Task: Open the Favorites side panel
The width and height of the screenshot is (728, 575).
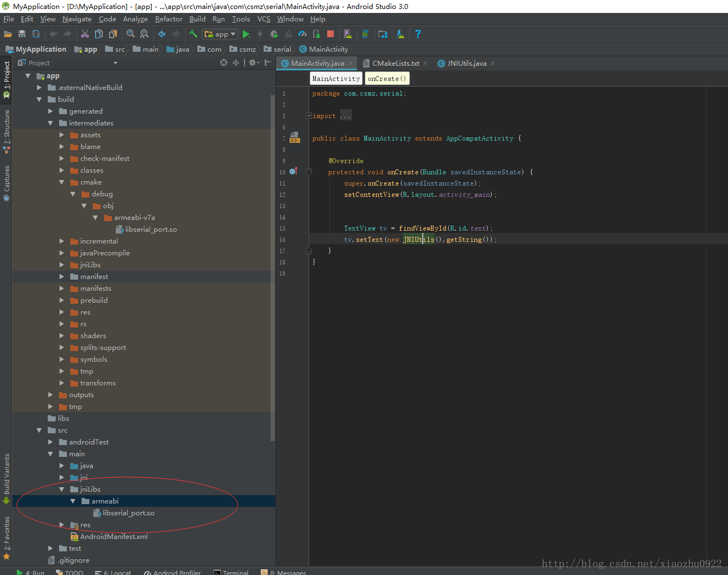Action: 7,538
